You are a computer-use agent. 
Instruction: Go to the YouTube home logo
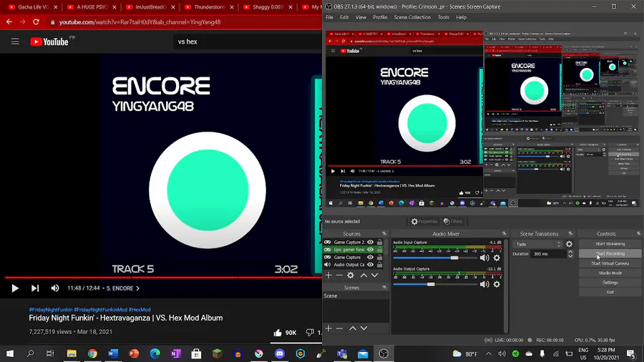[x=49, y=41]
